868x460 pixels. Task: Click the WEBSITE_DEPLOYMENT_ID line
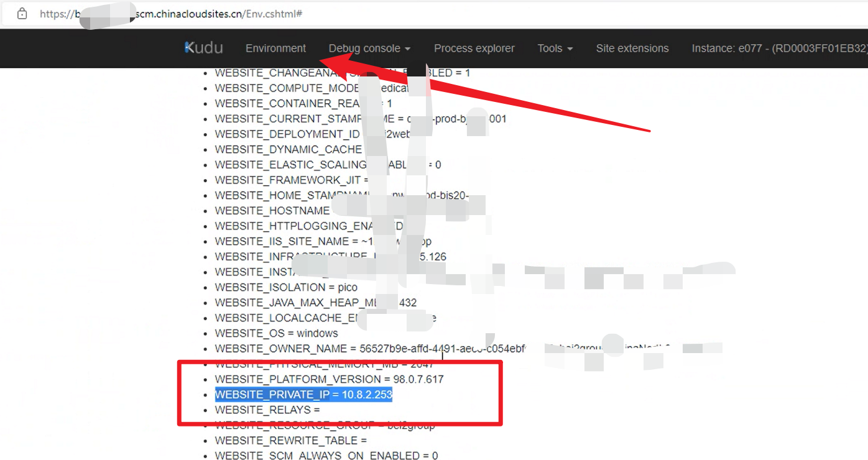coord(287,134)
